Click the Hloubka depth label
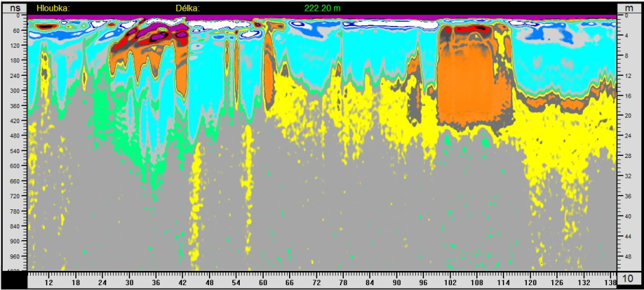 click(x=53, y=8)
